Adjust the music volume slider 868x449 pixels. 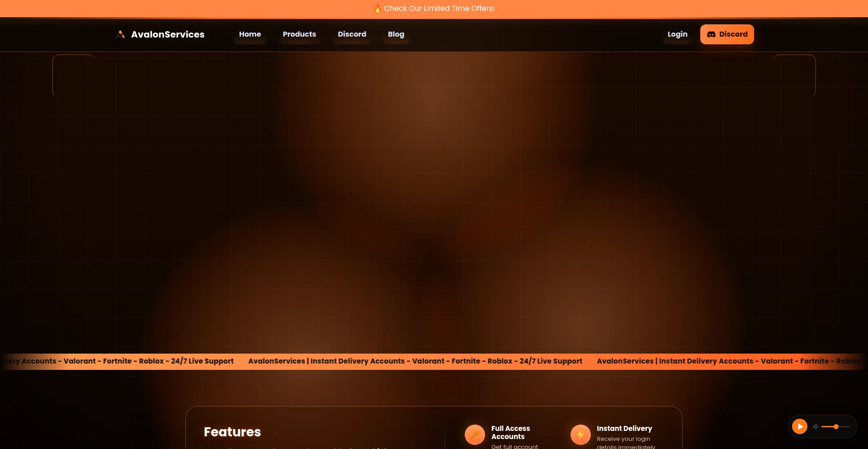coord(836,426)
